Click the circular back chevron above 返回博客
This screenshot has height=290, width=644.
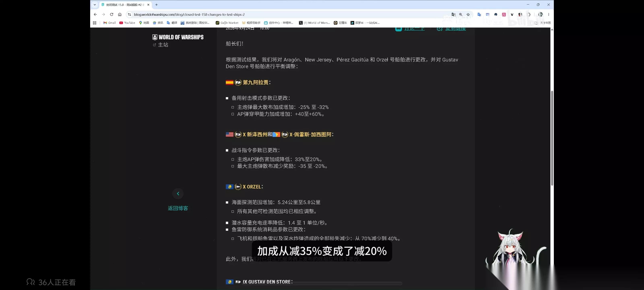[178, 193]
